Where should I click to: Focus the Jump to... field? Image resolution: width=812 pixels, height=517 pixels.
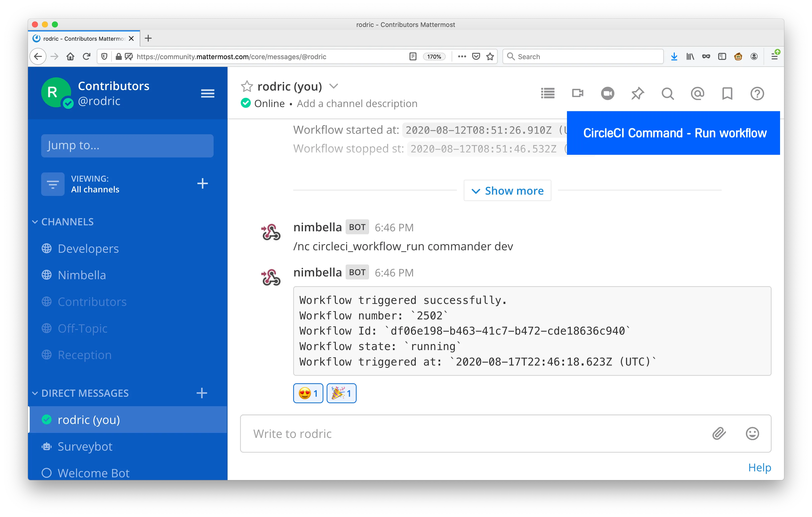(x=127, y=146)
